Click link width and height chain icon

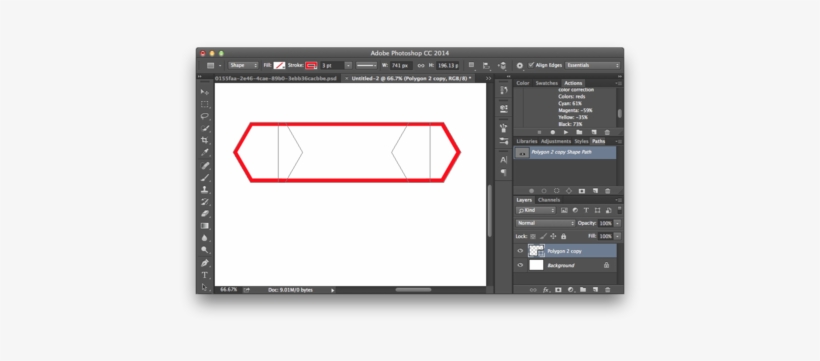pos(420,65)
